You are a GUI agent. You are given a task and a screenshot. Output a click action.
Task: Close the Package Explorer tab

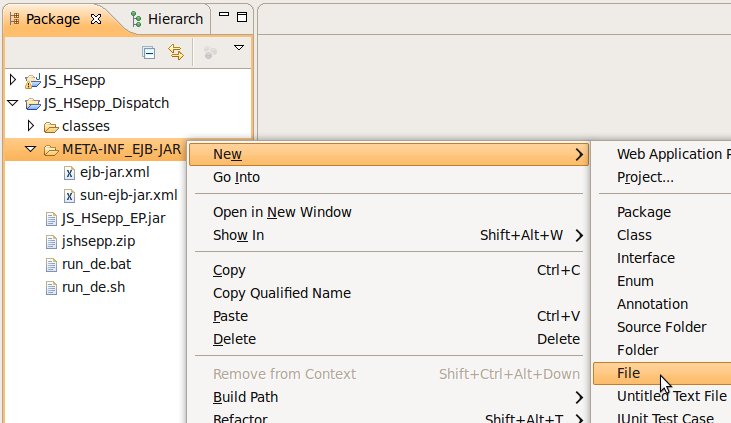tap(96, 19)
